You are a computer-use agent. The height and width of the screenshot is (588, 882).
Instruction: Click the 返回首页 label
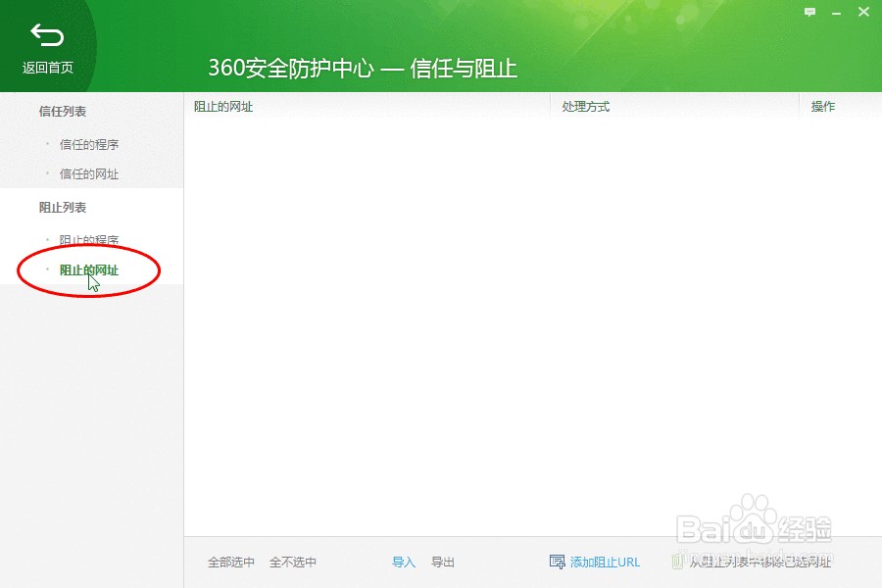[48, 68]
